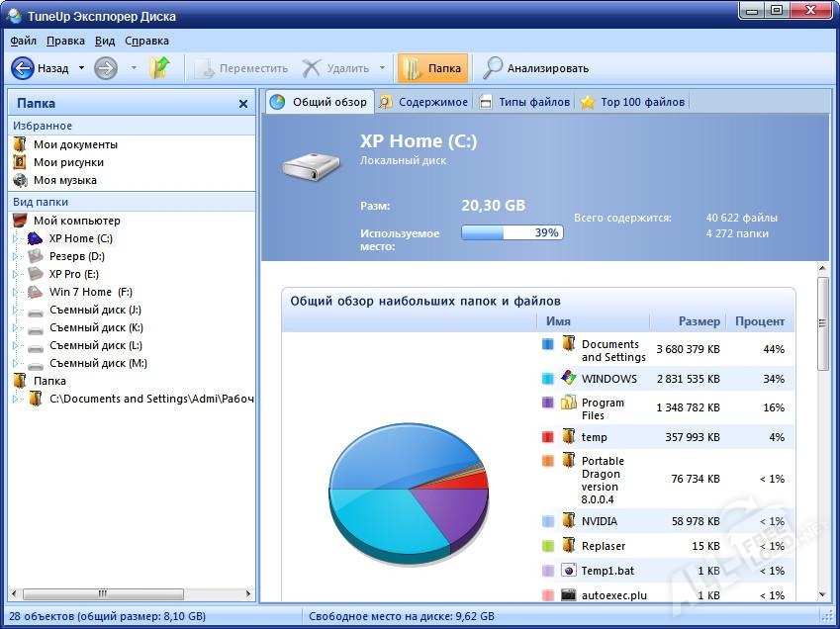Close the Папка side panel
The height and width of the screenshot is (629, 840).
pyautogui.click(x=243, y=104)
